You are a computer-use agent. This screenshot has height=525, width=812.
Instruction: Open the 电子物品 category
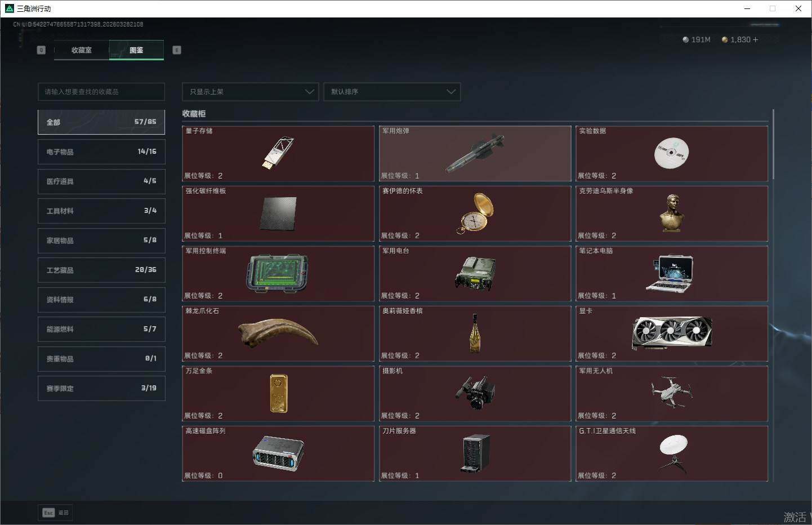[101, 152]
